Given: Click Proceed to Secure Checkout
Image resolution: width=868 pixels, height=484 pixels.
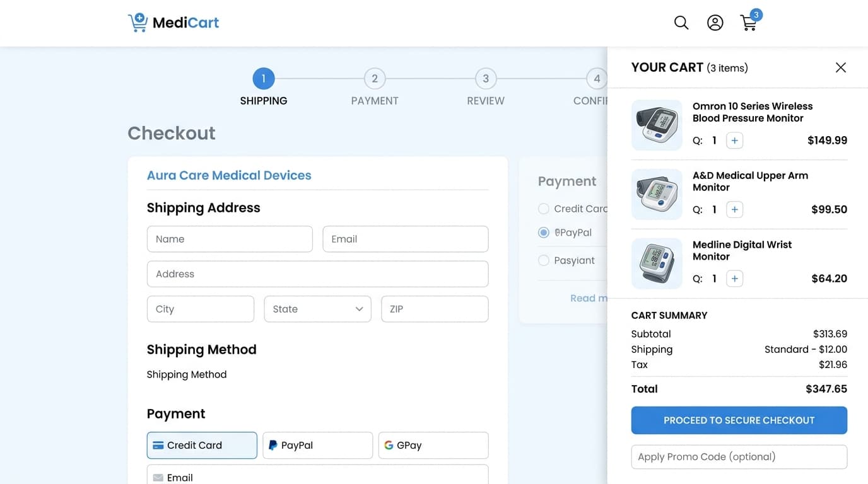Looking at the screenshot, I should [739, 420].
